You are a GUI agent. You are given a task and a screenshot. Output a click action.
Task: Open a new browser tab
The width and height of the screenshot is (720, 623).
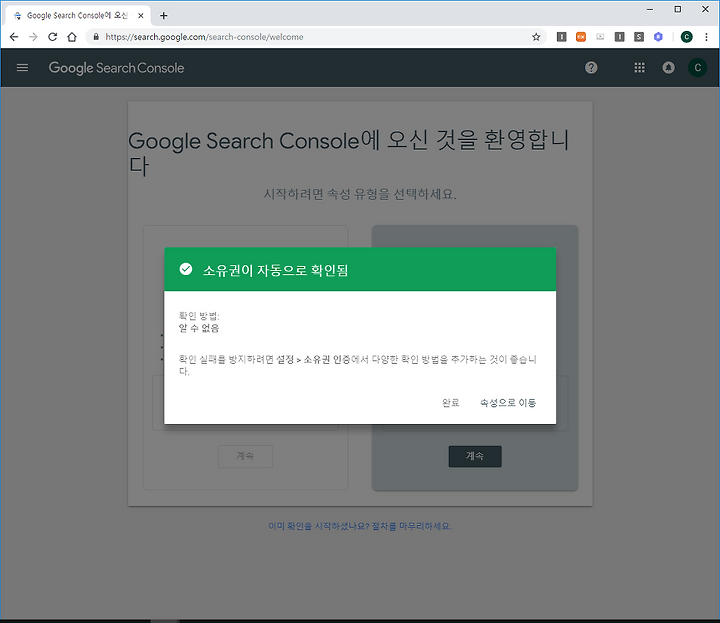(x=163, y=16)
